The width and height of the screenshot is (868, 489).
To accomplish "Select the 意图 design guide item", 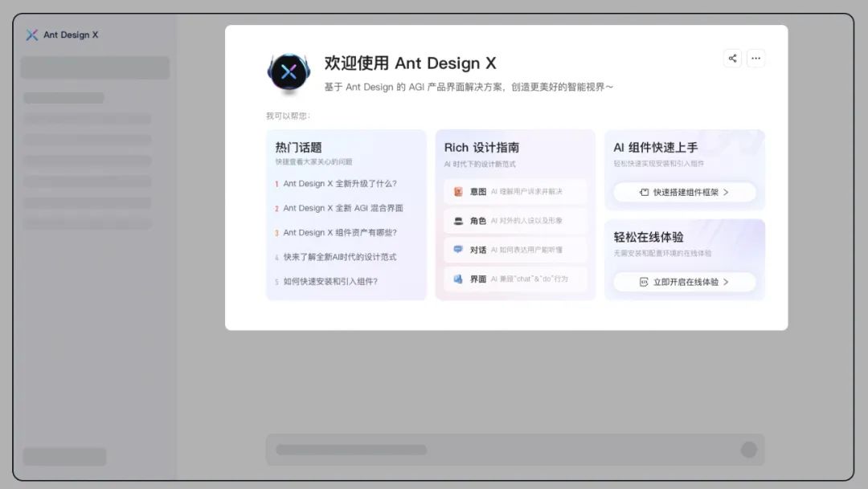I will coord(515,191).
